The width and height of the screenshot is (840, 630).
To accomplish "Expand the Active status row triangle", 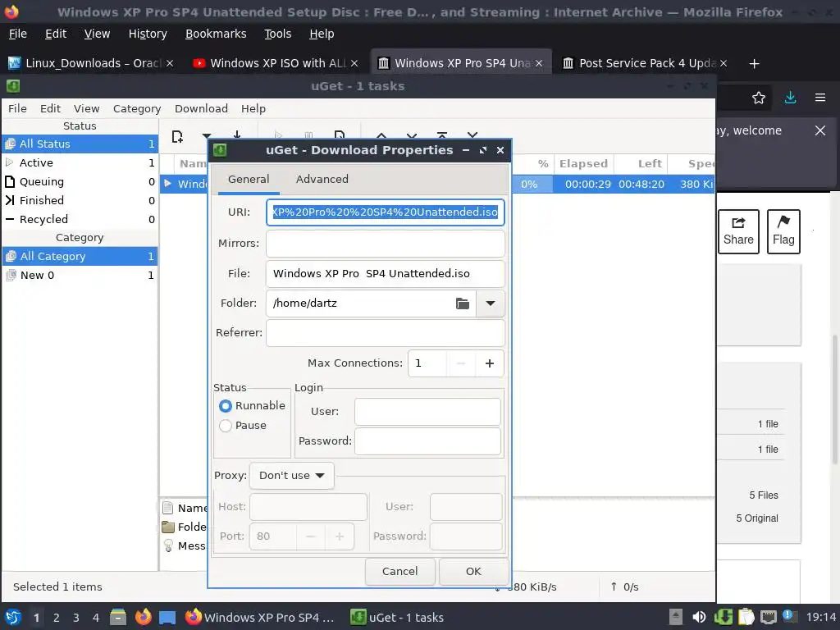I will (9, 162).
